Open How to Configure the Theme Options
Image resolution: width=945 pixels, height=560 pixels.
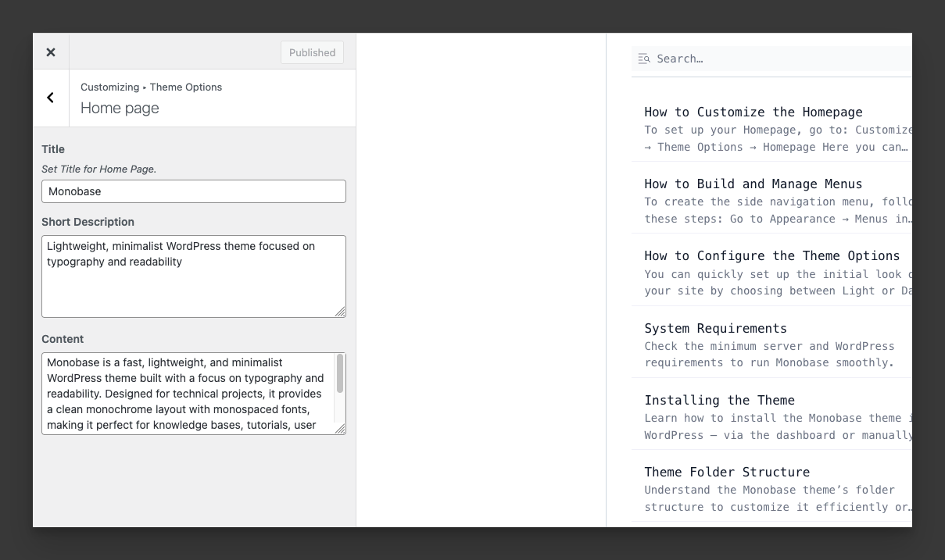[771, 256]
